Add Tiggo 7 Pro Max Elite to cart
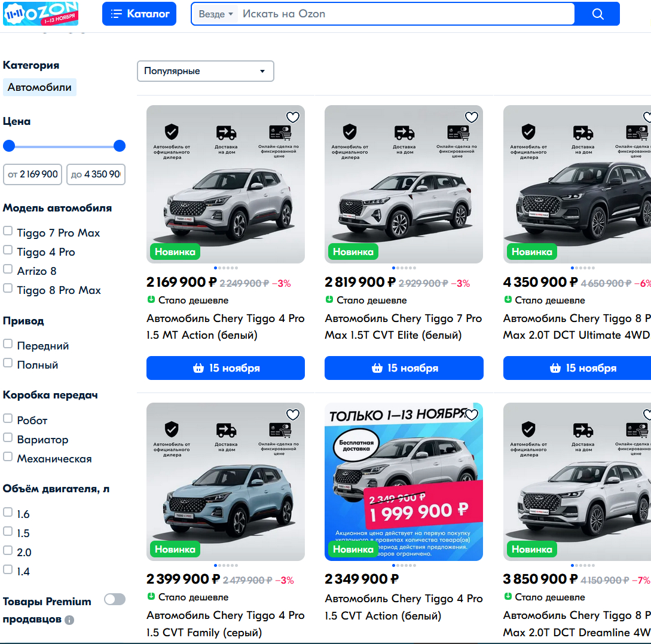Viewport: 651px width, 644px height. click(x=404, y=368)
